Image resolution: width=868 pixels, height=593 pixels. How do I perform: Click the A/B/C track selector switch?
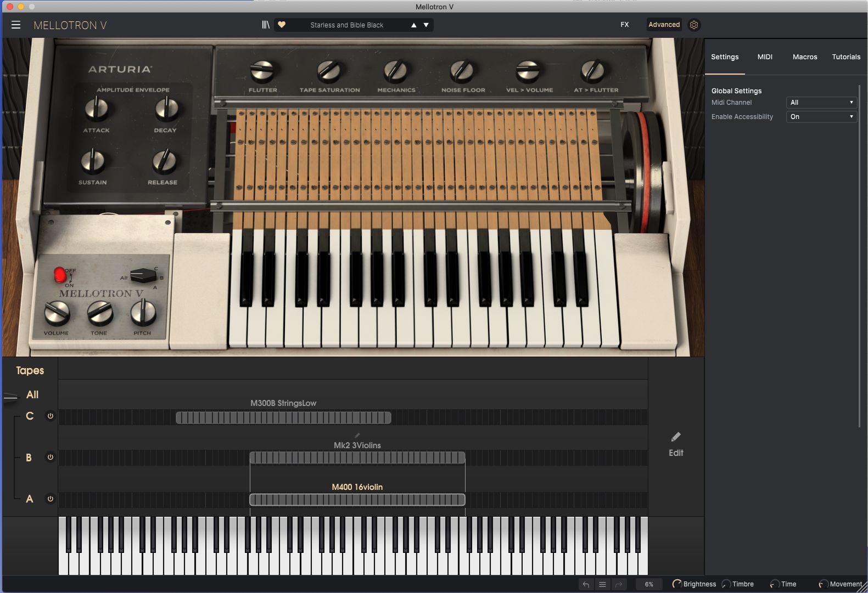(143, 275)
